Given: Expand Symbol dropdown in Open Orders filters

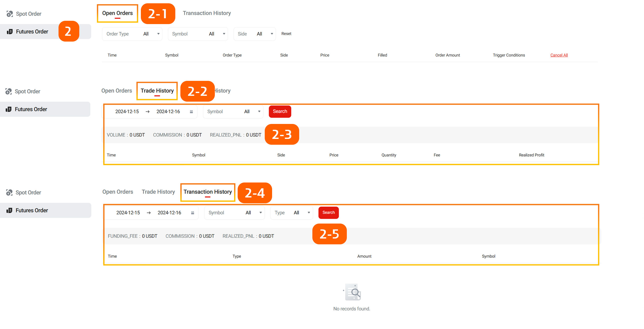Looking at the screenshot, I should (x=198, y=34).
